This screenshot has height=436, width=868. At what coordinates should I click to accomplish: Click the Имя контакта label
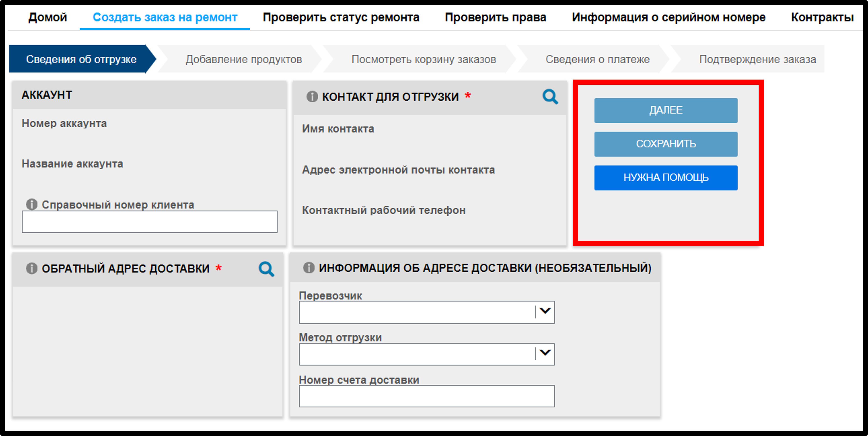click(338, 129)
